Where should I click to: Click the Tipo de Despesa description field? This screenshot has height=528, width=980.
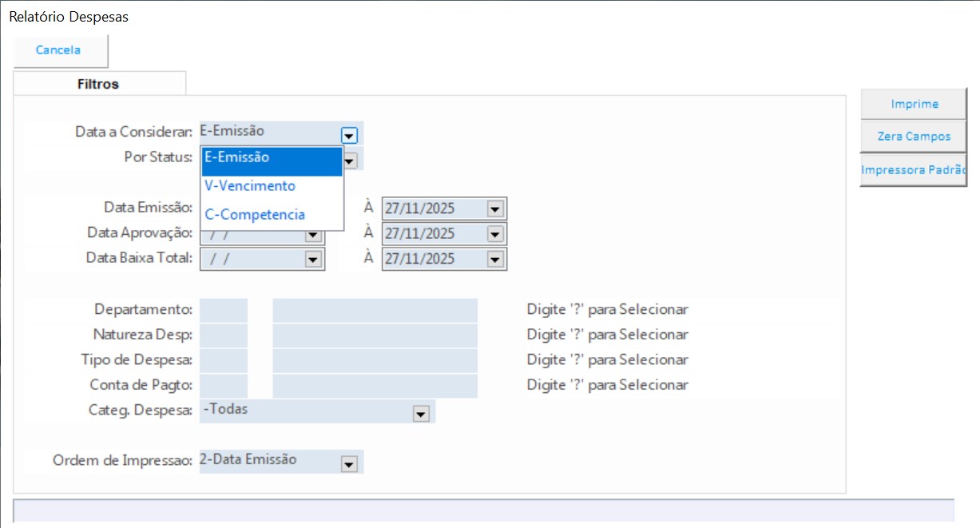coord(375,360)
